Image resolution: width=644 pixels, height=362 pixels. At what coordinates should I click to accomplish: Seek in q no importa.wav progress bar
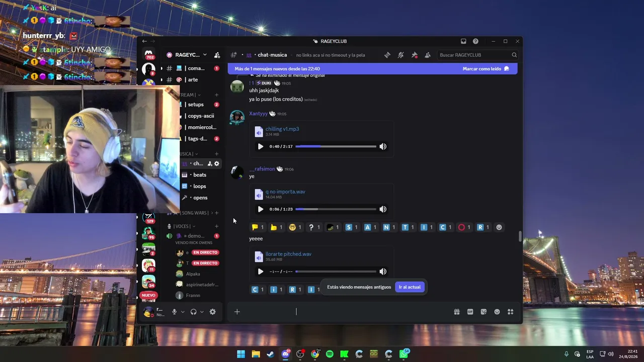pyautogui.click(x=336, y=209)
